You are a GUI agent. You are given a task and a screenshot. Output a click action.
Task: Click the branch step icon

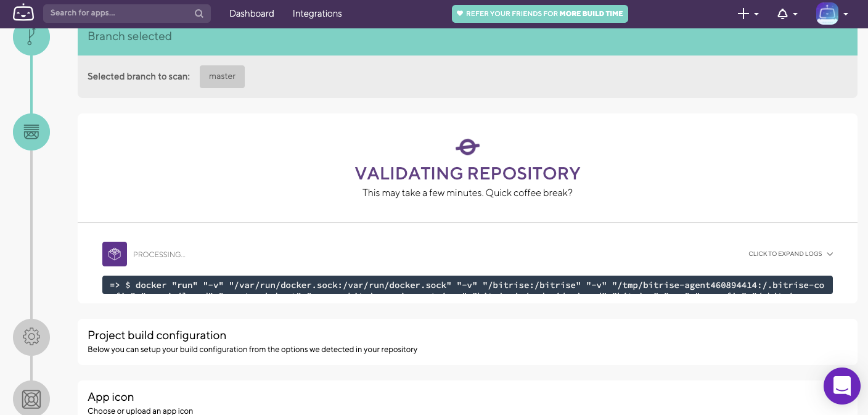31,37
